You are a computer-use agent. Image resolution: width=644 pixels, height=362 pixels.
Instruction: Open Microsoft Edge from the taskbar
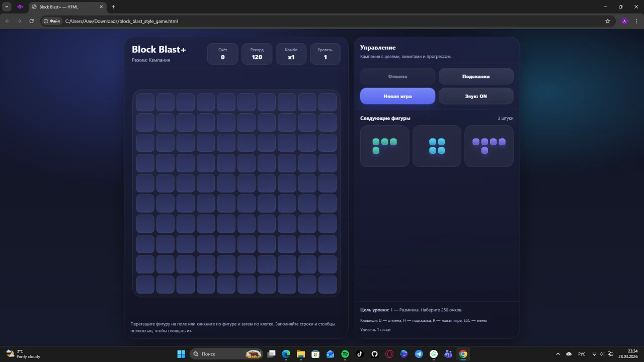286,354
